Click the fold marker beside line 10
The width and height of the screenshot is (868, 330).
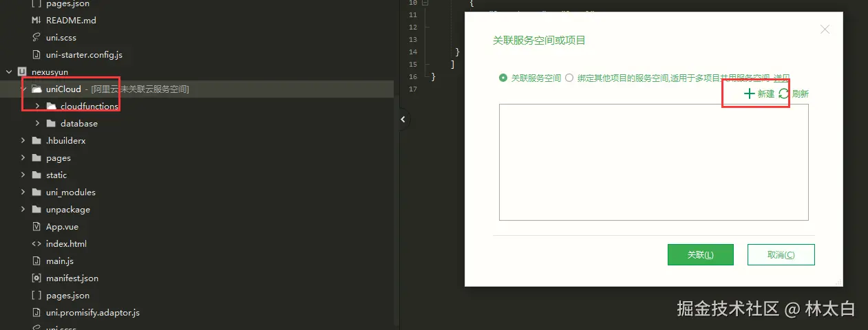[x=425, y=3]
